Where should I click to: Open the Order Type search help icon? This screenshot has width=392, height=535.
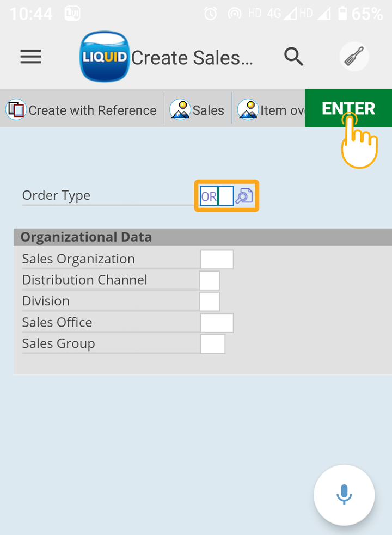244,196
